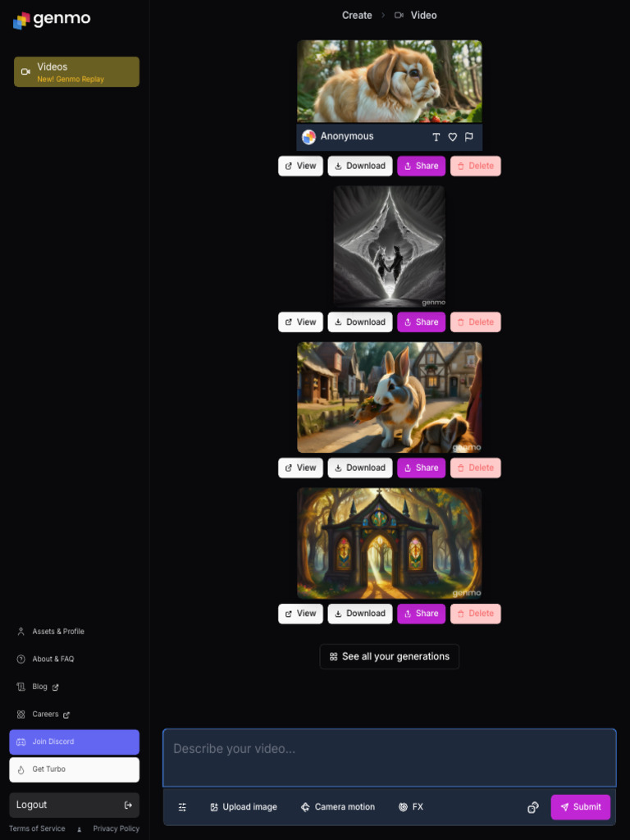Image resolution: width=630 pixels, height=840 pixels.
Task: Click the Logout button
Action: tap(75, 806)
